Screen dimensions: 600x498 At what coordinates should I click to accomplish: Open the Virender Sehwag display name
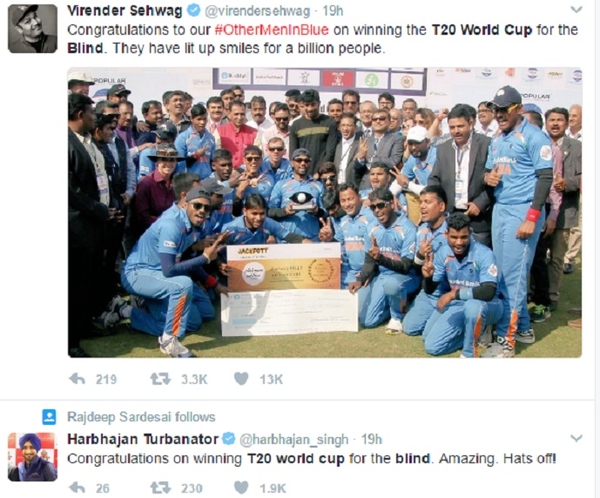[x=125, y=11]
